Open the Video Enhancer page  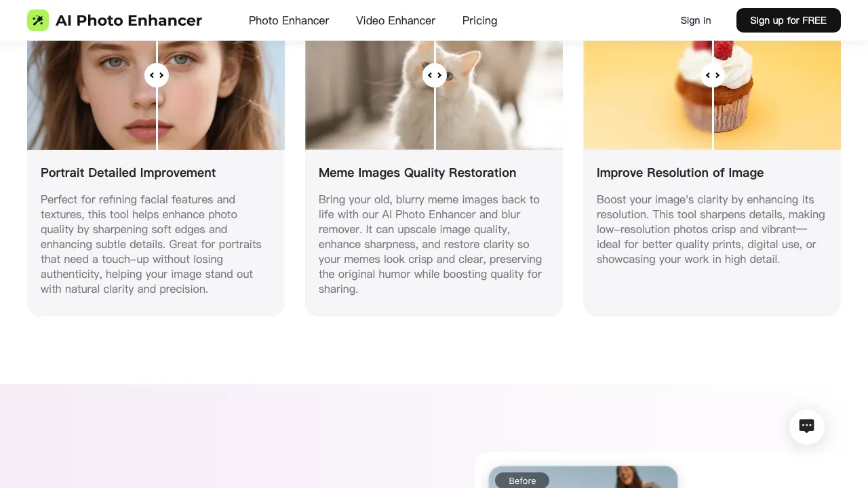tap(395, 20)
